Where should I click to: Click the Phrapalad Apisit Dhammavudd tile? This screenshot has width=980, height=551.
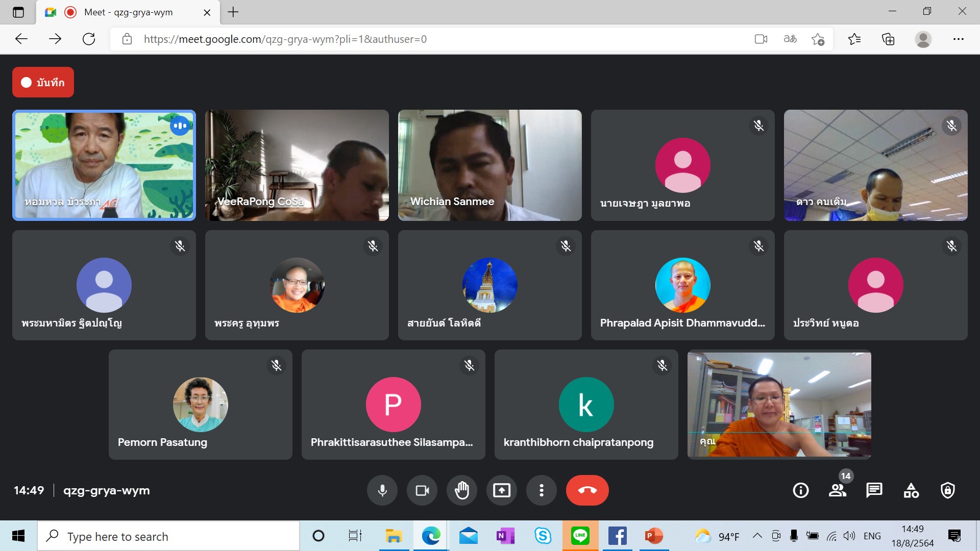(683, 285)
